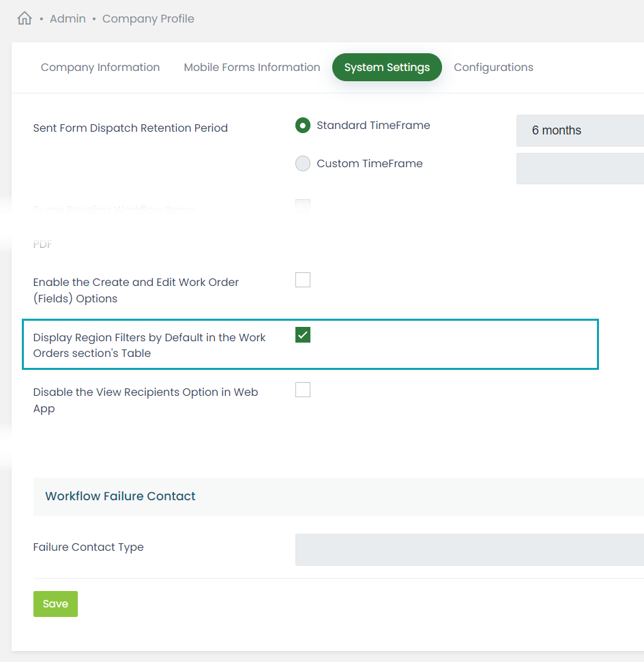
Task: Uncheck the Display Region Filters by Default checkbox
Action: [x=303, y=335]
